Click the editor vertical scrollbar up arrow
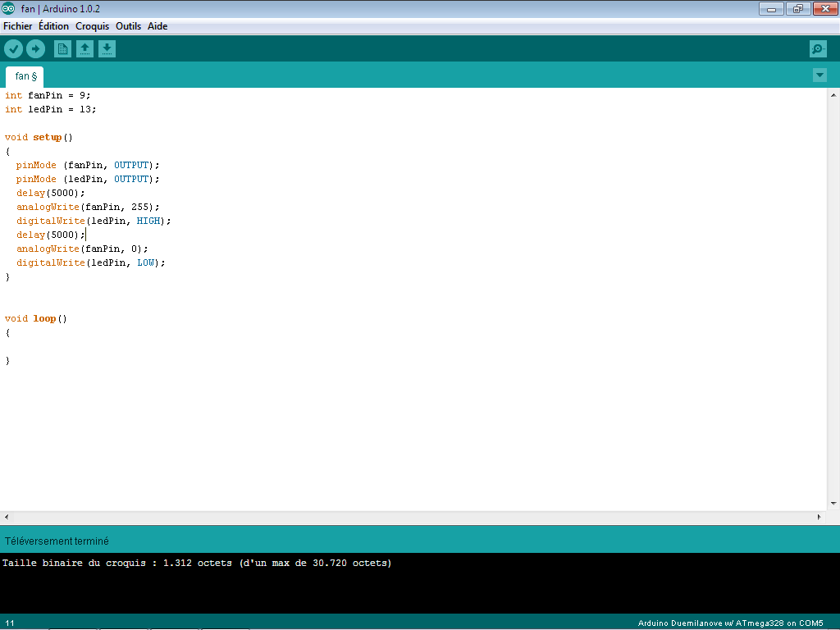 tap(833, 95)
